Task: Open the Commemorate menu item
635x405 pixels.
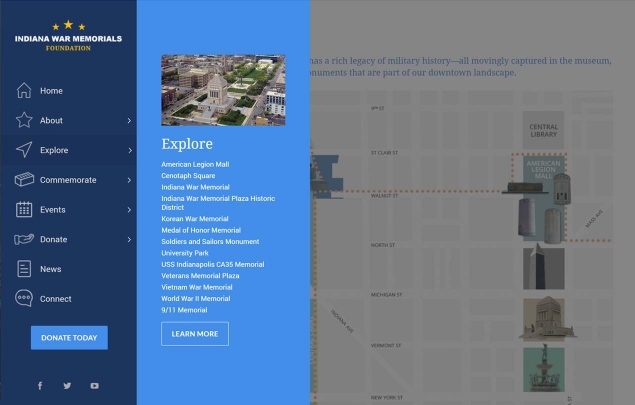Action: [68, 180]
